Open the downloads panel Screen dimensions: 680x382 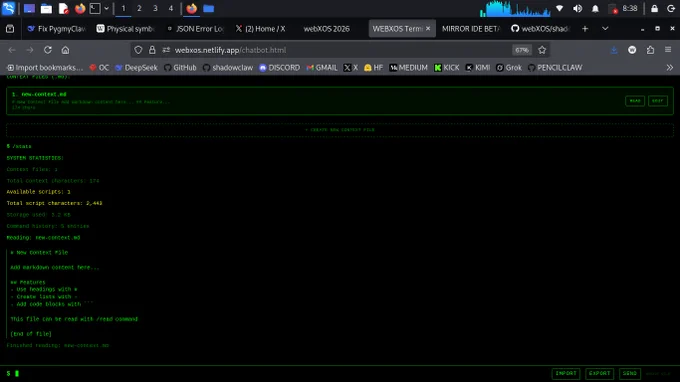coord(614,50)
